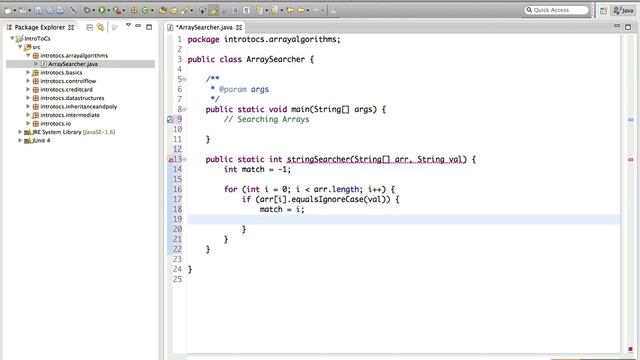Click the Back navigation arrow
Image resolution: width=640 pixels, height=360 pixels.
(x=301, y=10)
